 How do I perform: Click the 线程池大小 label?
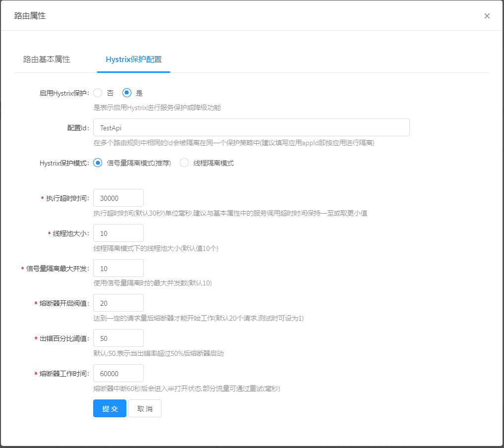coord(71,233)
